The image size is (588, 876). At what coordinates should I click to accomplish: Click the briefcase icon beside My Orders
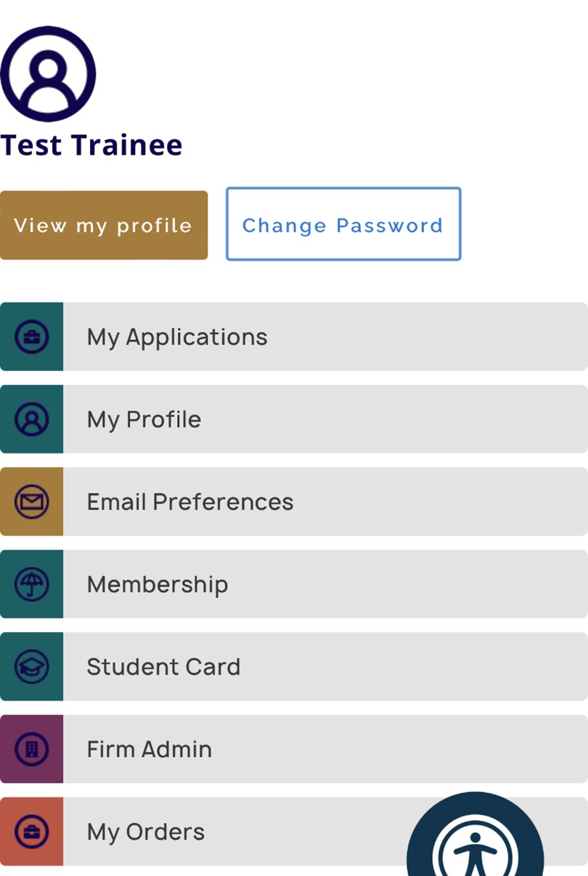click(32, 832)
